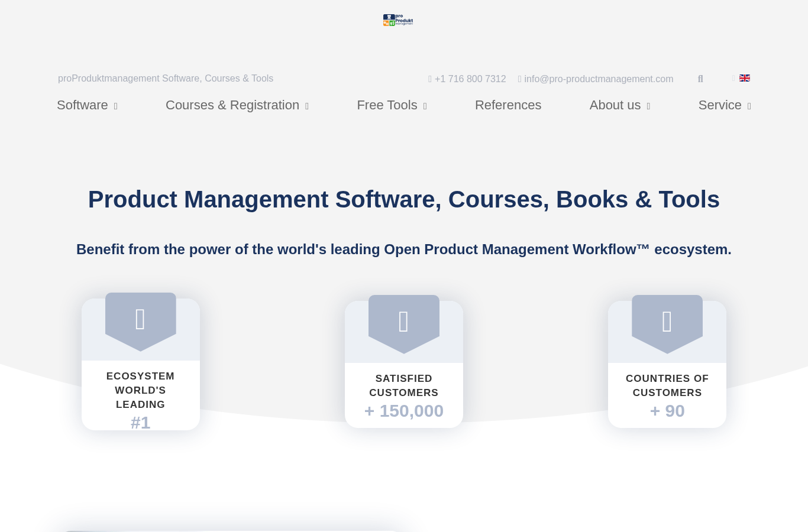Click the Ecosystem World's Leading label
Viewport: 808px width, 532px height.
(x=140, y=390)
